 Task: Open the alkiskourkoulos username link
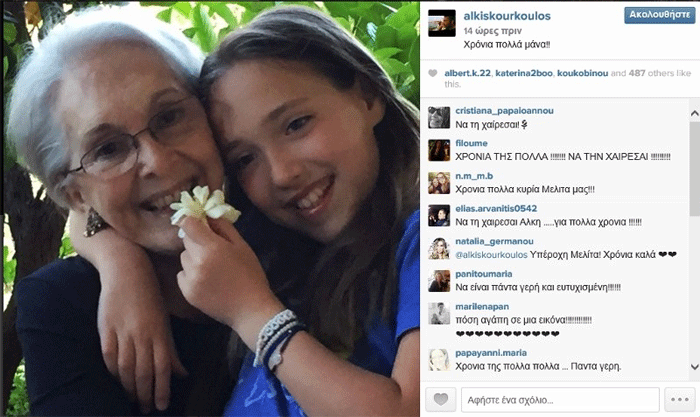click(x=507, y=16)
